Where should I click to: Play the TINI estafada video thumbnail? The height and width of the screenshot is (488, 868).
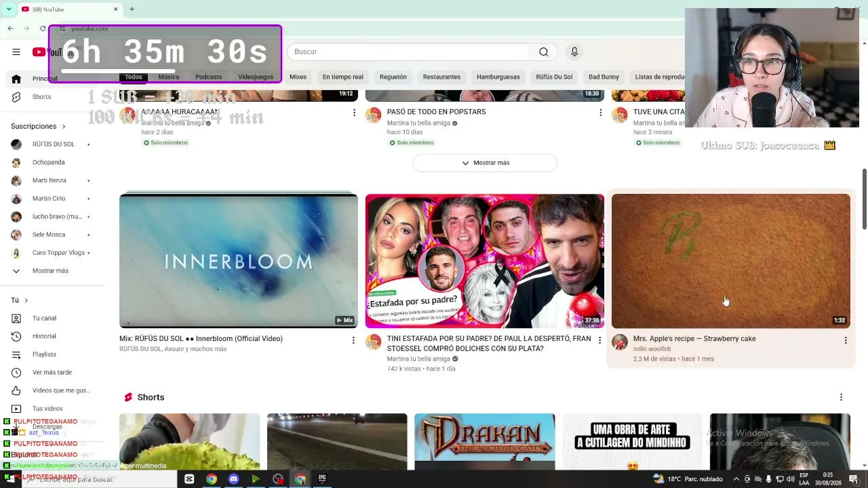(485, 261)
